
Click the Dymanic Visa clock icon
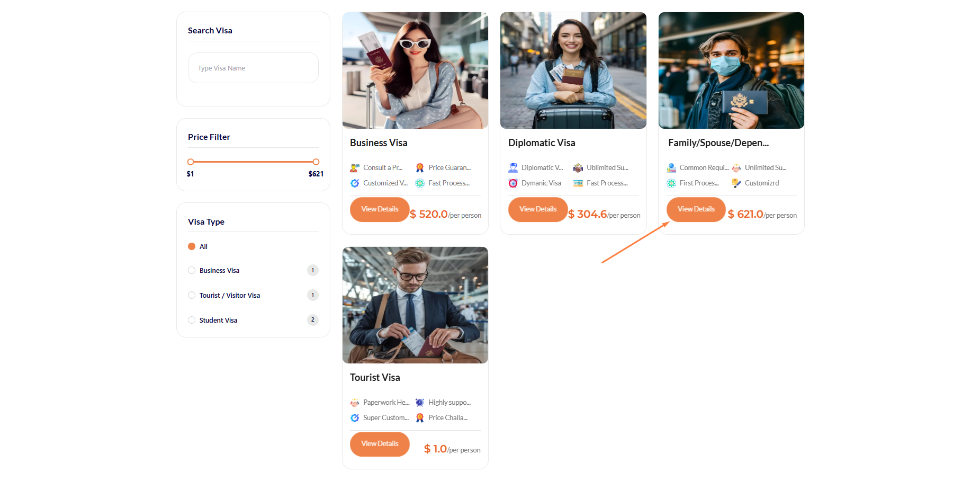tap(513, 183)
